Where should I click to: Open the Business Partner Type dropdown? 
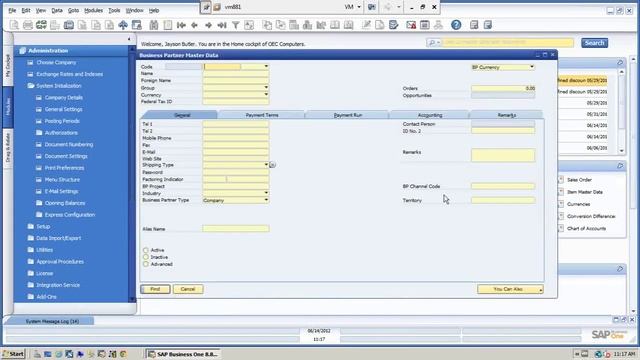(266, 200)
